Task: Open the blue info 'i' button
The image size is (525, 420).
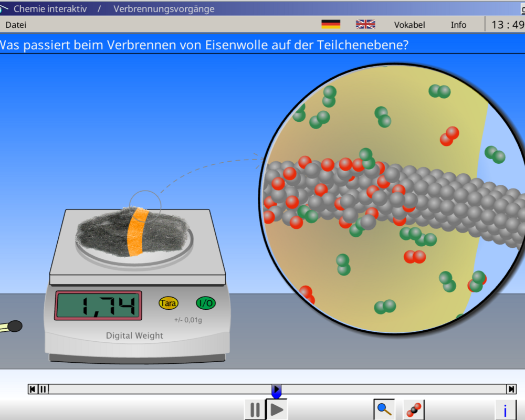Action: point(505,409)
